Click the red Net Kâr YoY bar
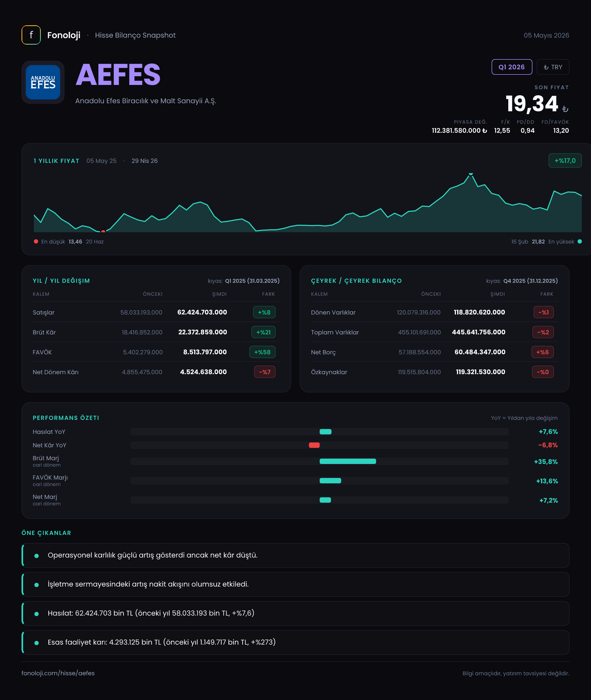591x700 pixels. pos(314,445)
